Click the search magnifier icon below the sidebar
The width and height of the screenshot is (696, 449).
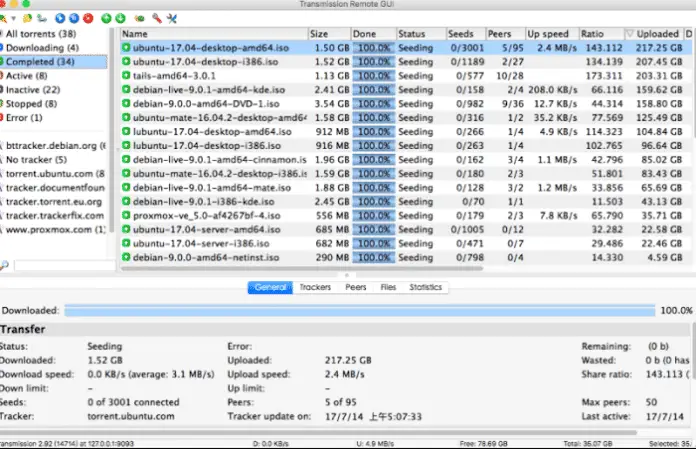4,265
